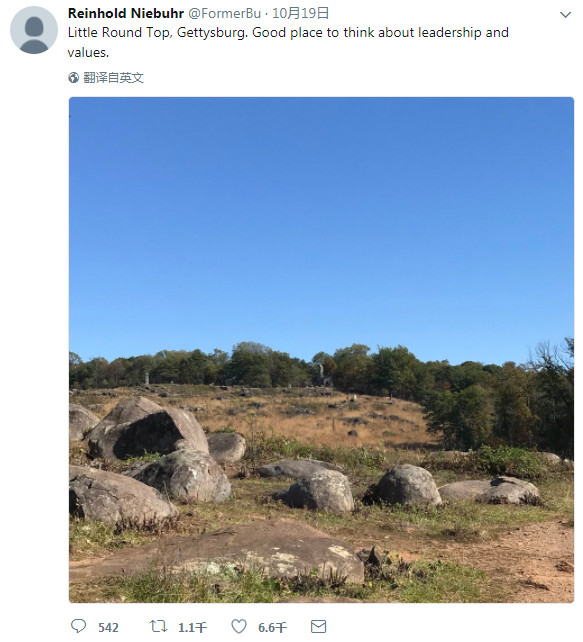Open the @FormerBu handle

tap(224, 14)
